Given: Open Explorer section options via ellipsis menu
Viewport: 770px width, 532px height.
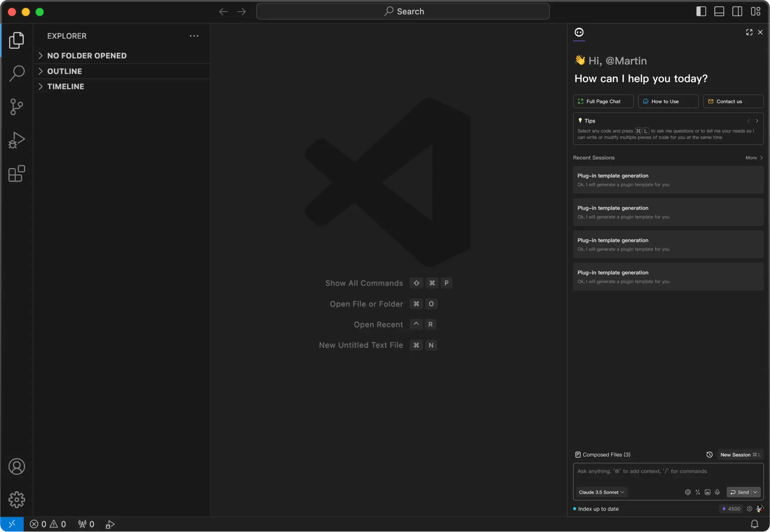Looking at the screenshot, I should pyautogui.click(x=194, y=36).
